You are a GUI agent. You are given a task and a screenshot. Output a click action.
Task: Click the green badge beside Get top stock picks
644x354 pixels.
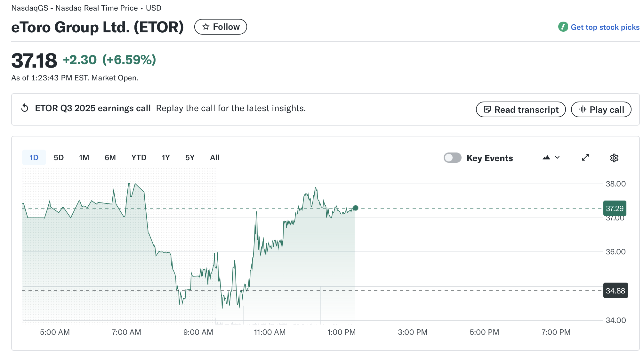click(x=563, y=27)
